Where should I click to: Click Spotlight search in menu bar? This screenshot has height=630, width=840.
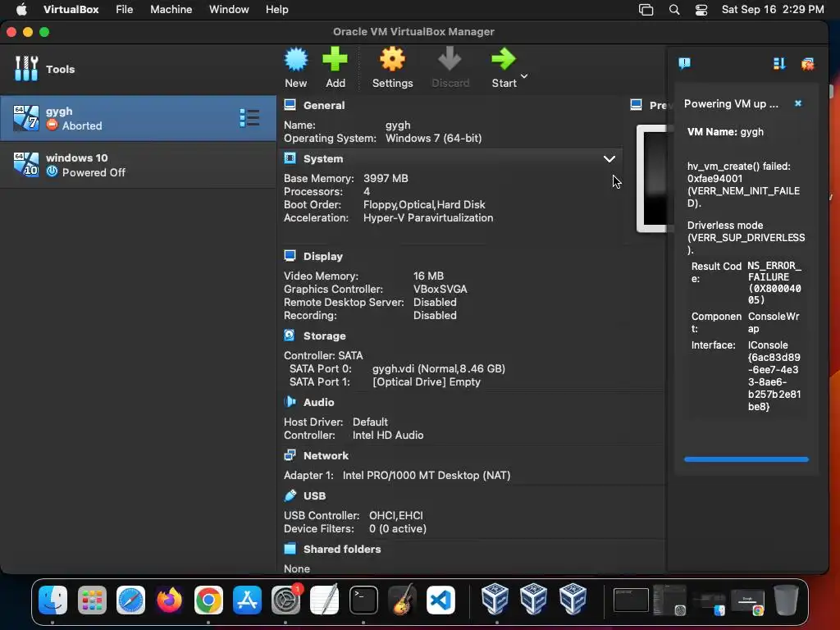pos(674,10)
